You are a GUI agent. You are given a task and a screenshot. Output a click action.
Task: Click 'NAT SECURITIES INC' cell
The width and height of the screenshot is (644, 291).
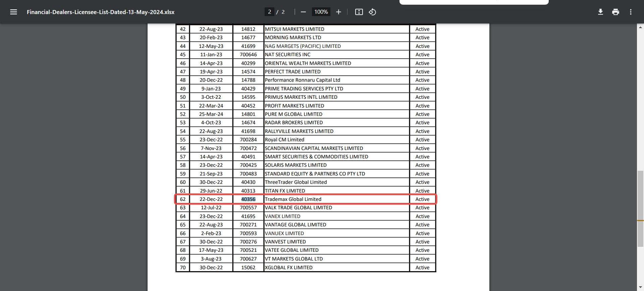click(336, 55)
